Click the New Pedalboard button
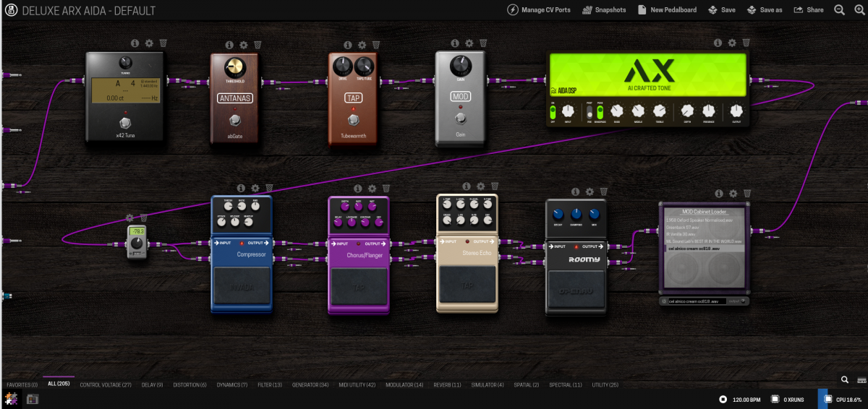 point(666,10)
